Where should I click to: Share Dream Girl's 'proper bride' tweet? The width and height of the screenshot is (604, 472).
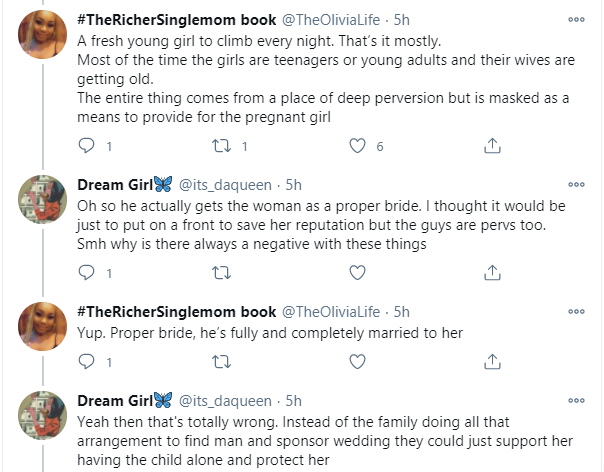(x=492, y=272)
